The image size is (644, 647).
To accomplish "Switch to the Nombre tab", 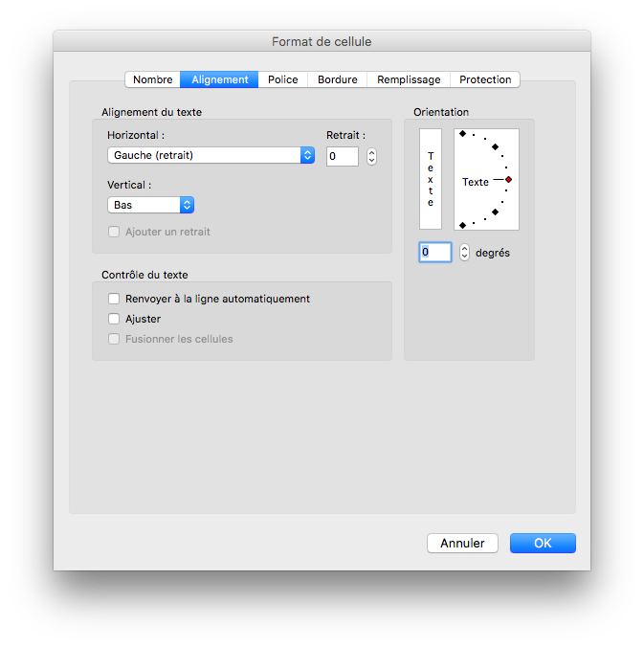I will tap(153, 79).
